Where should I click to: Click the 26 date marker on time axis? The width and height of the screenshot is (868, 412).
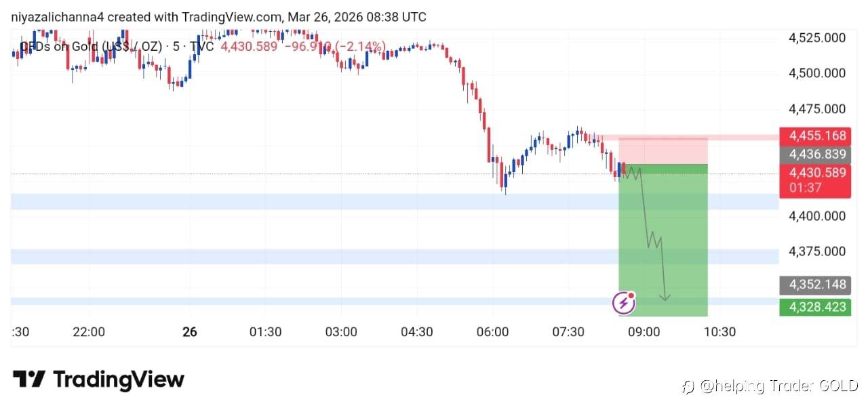[190, 332]
